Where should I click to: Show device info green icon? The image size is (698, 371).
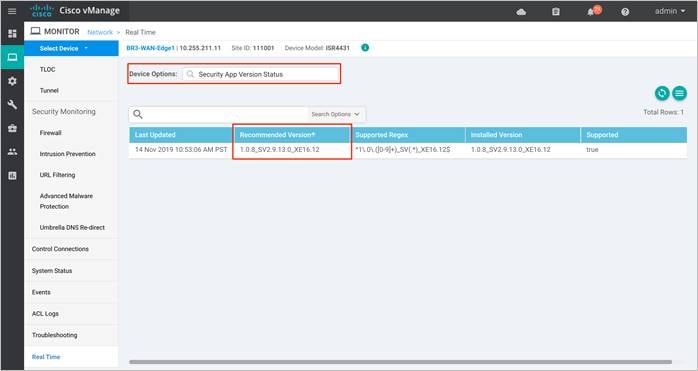365,48
